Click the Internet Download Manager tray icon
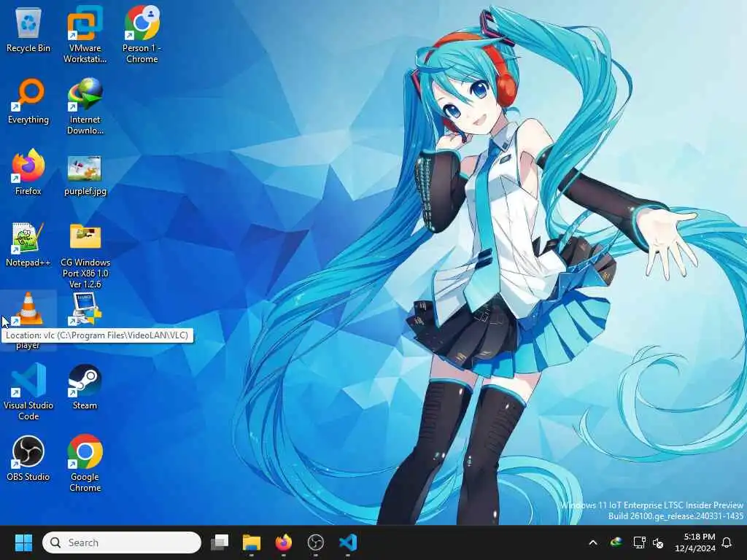The image size is (747, 560). pyautogui.click(x=616, y=542)
